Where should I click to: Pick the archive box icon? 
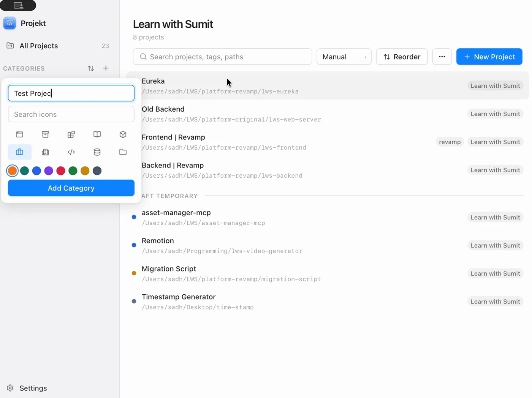click(x=45, y=134)
